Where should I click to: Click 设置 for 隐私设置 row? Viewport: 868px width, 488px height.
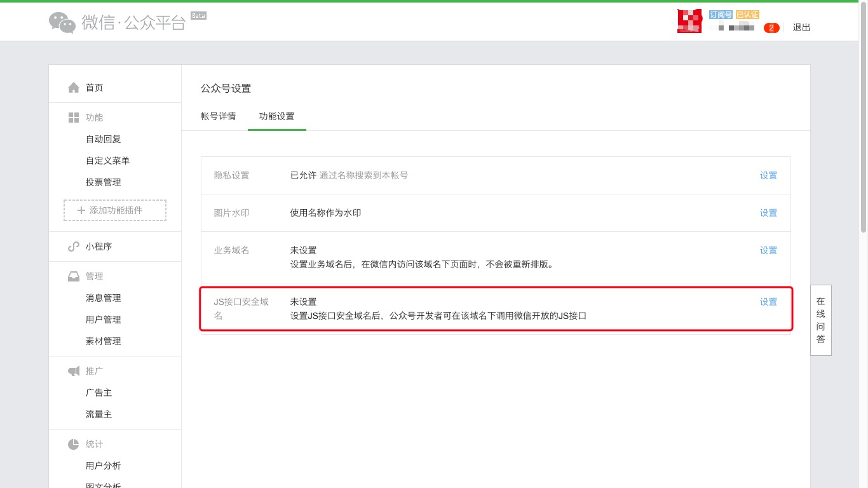click(x=769, y=175)
